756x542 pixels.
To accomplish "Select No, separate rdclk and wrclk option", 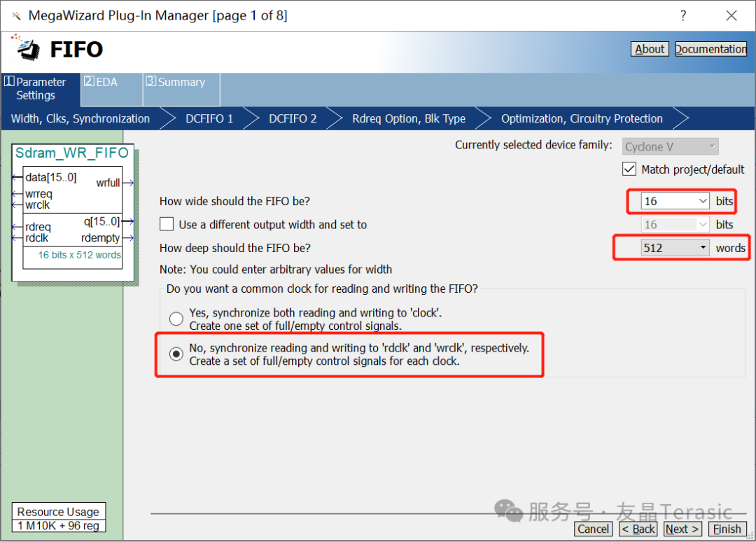I will [x=176, y=354].
